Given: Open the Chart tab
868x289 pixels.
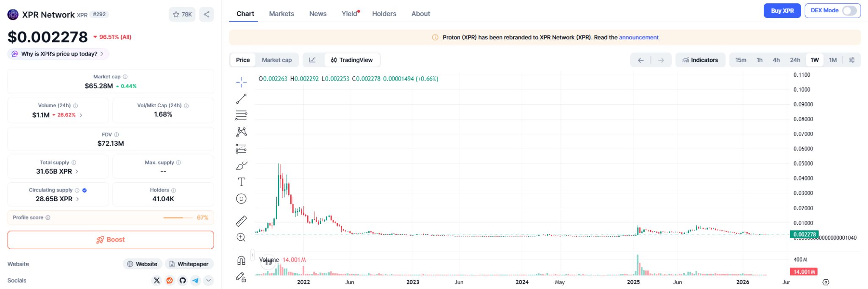Looking at the screenshot, I should click(245, 14).
